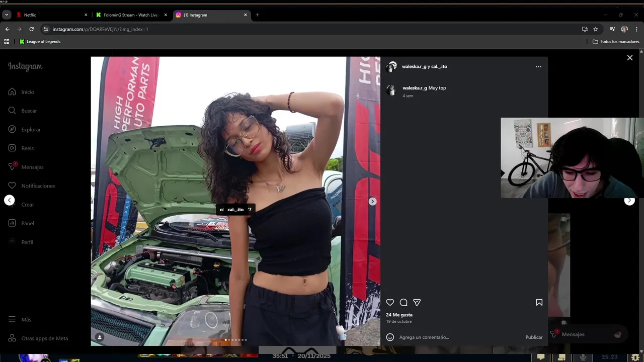Open floating Mensajes panel at bottom right
Viewport: 644px width, 362px height.
pos(586,334)
